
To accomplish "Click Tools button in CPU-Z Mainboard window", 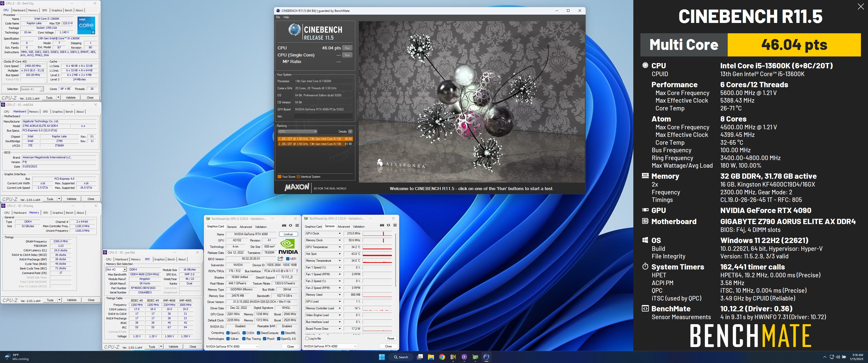I will tap(50, 199).
